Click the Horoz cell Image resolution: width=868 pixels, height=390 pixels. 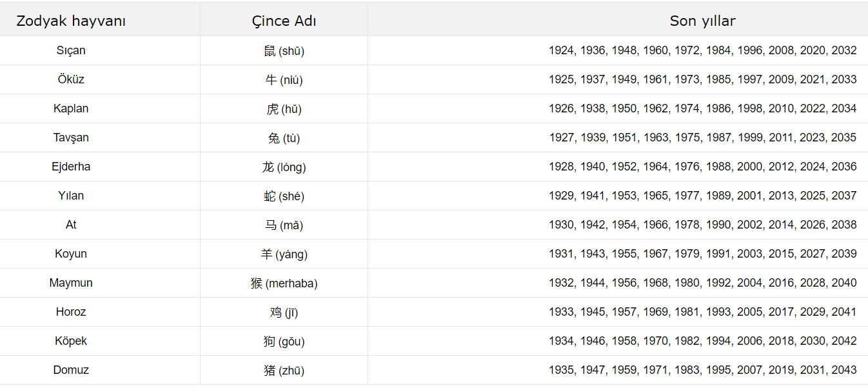pyautogui.click(x=71, y=312)
